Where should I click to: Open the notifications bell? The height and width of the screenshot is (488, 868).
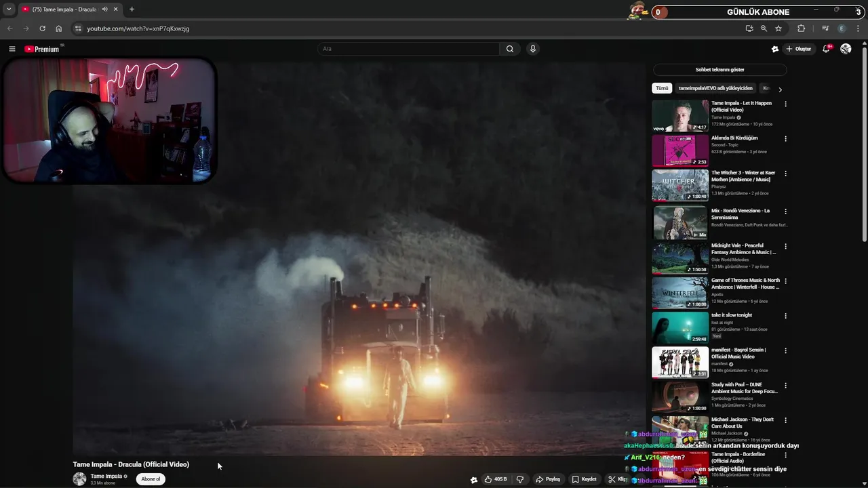click(x=826, y=49)
